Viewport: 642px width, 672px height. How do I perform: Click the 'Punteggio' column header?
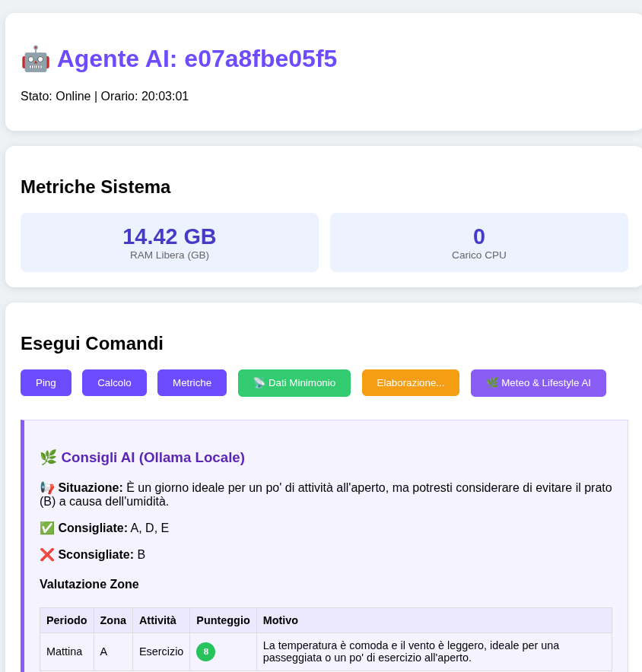pos(223,620)
